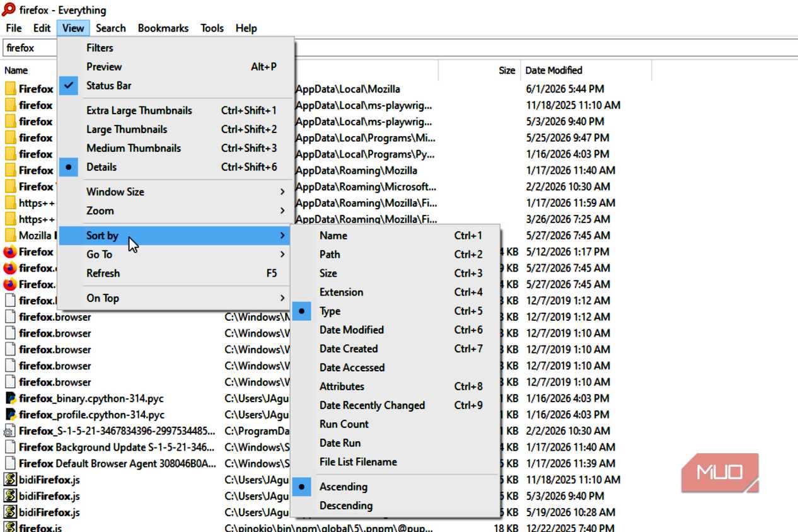
Task: Click Firefox logo icon on 5/12/2026 1:17 PM row
Action: point(10,252)
